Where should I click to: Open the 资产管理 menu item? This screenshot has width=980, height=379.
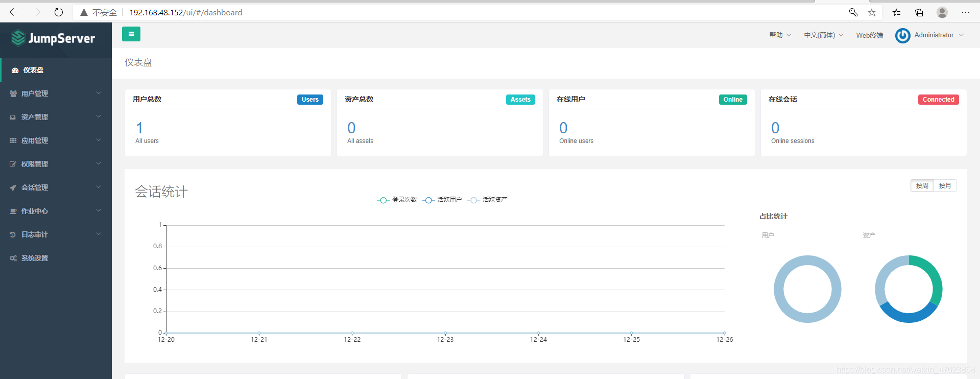pos(56,117)
